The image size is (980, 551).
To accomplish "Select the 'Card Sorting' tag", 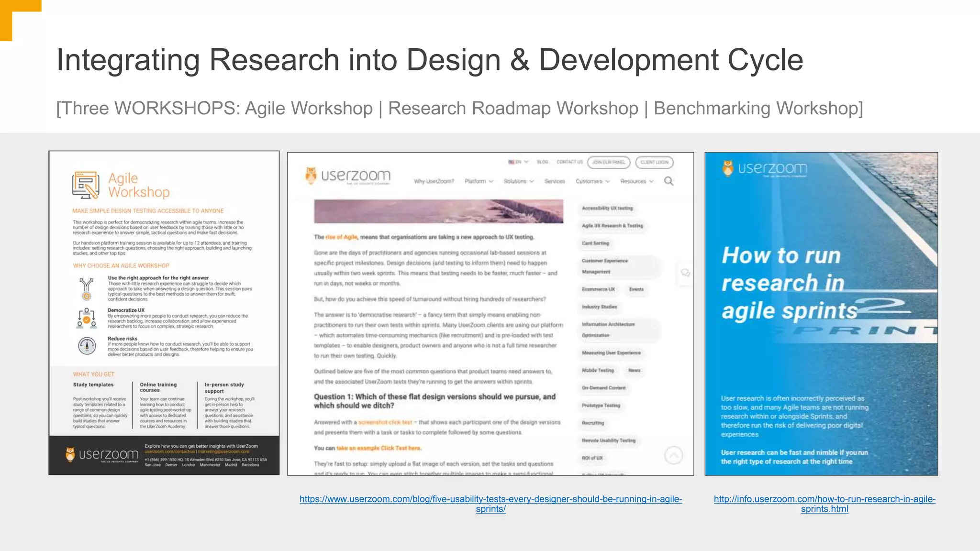I will [595, 243].
